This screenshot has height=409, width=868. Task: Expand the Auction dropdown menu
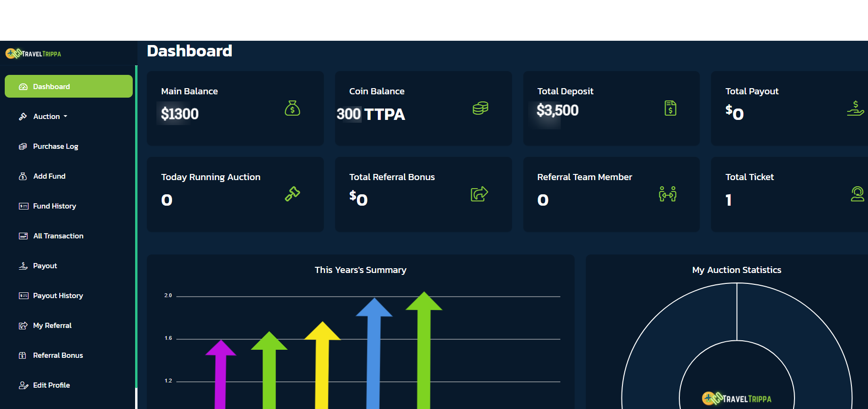[x=50, y=117]
